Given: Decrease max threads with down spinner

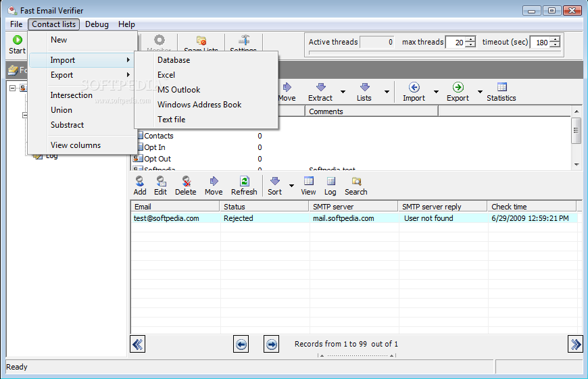Looking at the screenshot, I should pos(470,45).
